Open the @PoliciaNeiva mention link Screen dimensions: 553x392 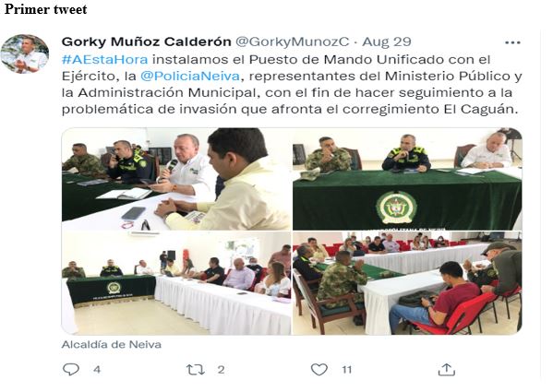click(190, 76)
